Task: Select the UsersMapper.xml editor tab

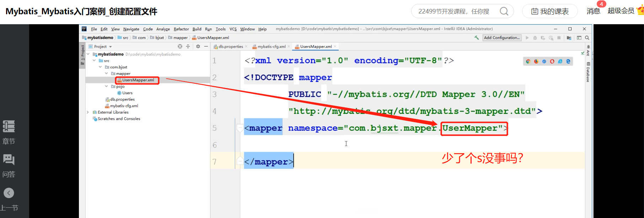Action: click(316, 46)
